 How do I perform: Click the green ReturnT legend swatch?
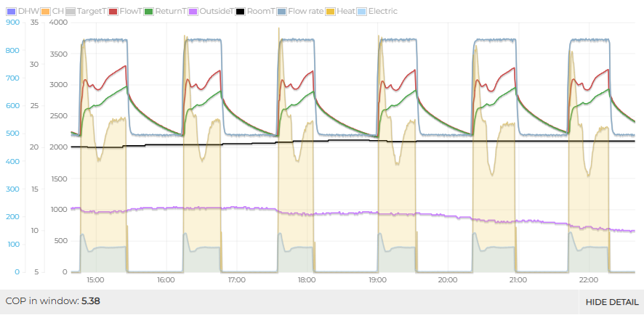click(149, 12)
